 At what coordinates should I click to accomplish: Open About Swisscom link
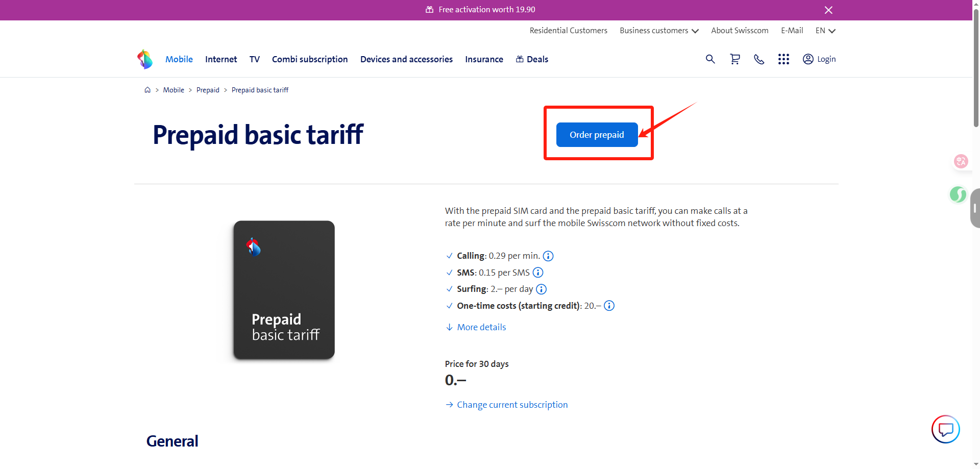pos(740,31)
